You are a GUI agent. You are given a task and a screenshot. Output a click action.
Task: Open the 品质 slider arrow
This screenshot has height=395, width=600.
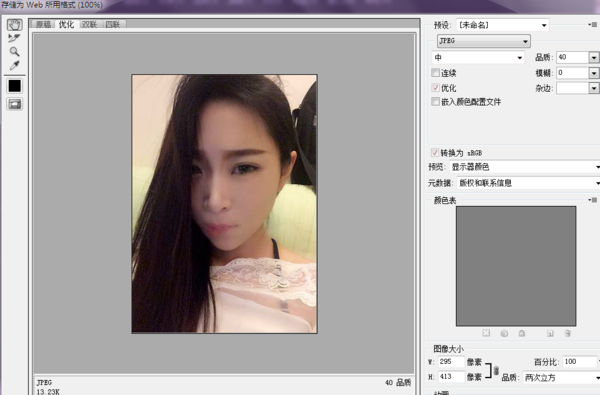593,57
